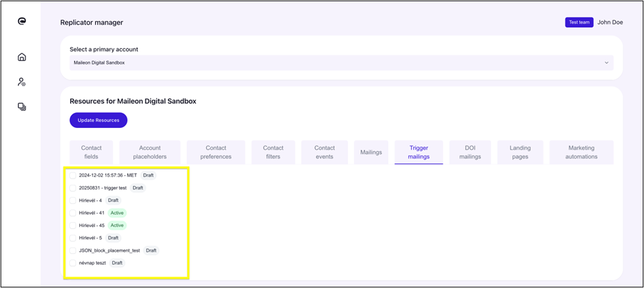Select the Trigger mailings tab
This screenshot has height=288, width=644.
(x=419, y=152)
